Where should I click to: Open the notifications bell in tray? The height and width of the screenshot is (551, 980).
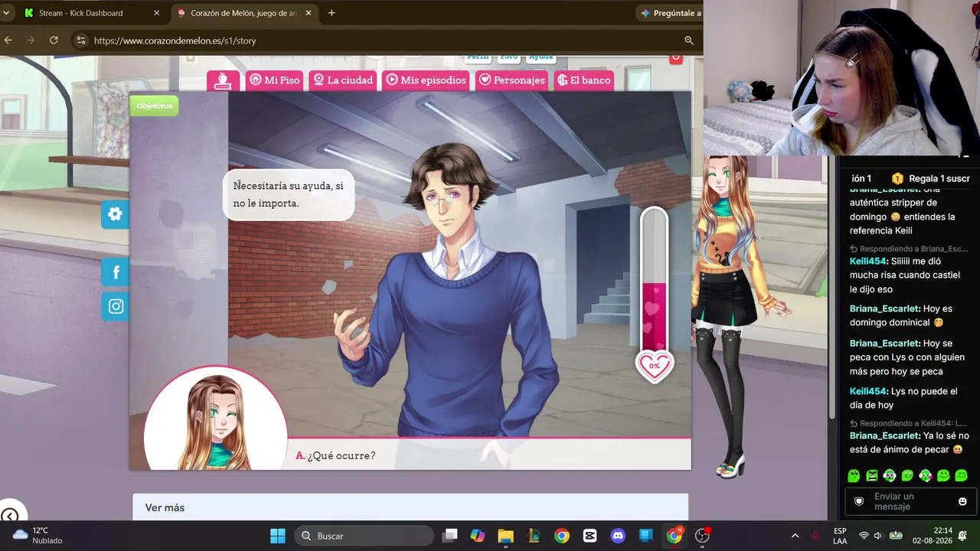(963, 536)
